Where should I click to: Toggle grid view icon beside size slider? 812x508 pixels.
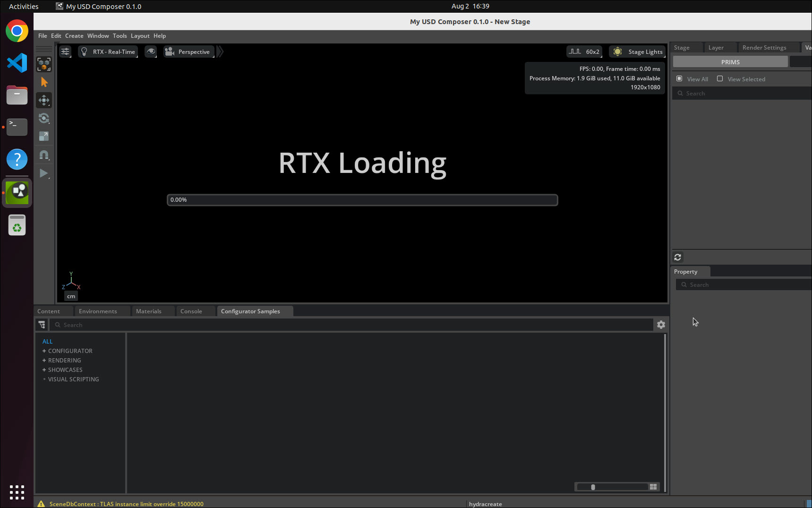point(653,487)
